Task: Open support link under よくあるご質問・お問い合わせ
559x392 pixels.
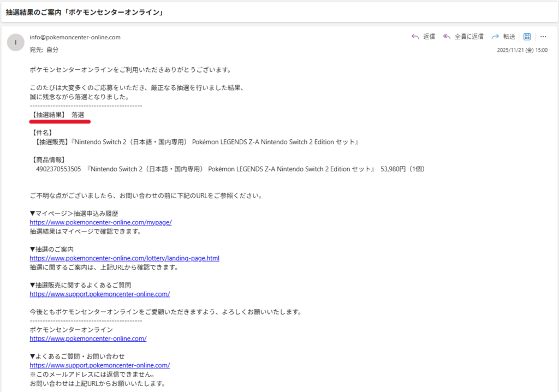Action: [x=99, y=365]
